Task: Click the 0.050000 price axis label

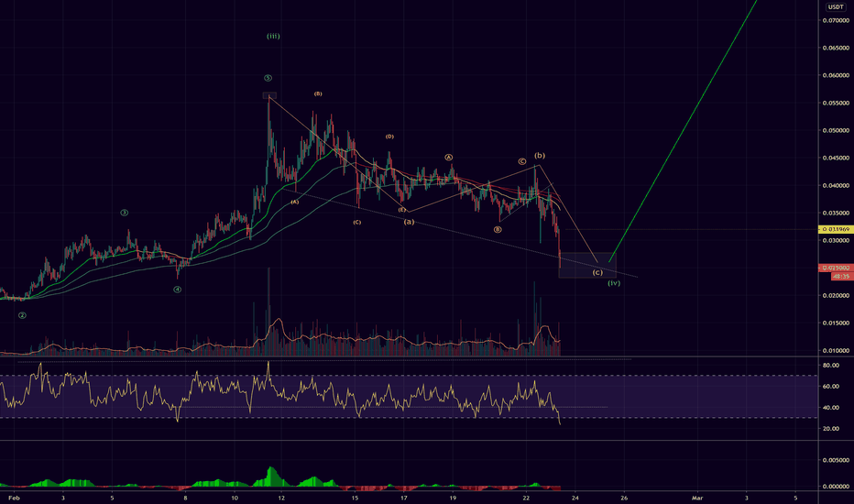Action: point(836,131)
